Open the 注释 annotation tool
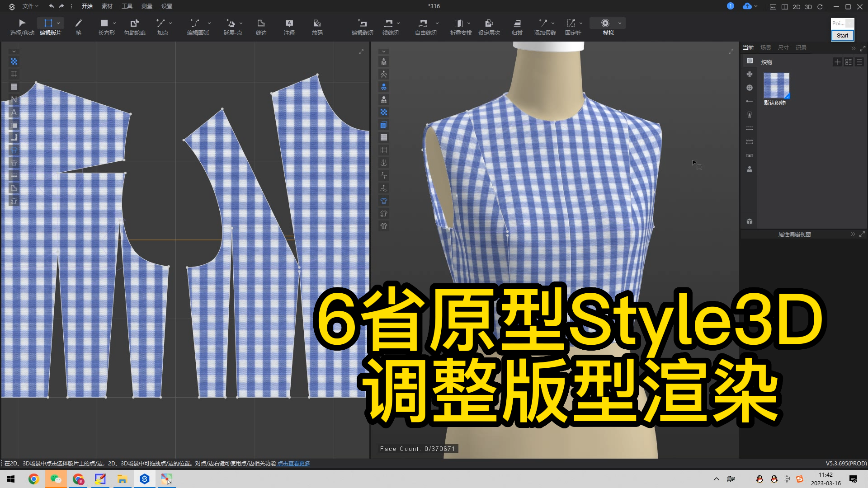 289,27
